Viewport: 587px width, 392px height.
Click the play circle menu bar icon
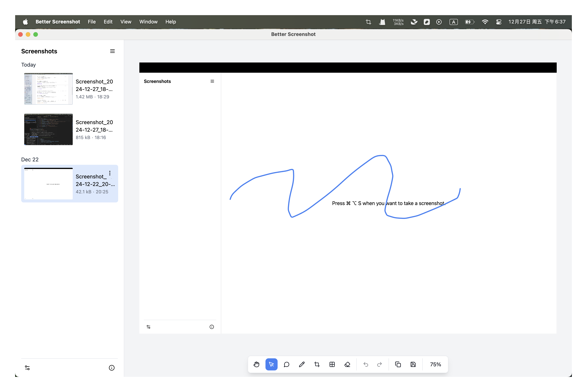tap(439, 22)
